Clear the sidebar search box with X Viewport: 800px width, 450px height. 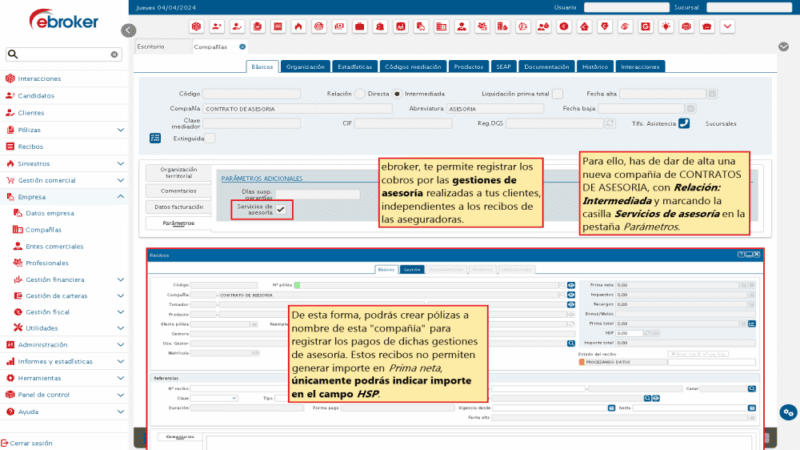114,55
